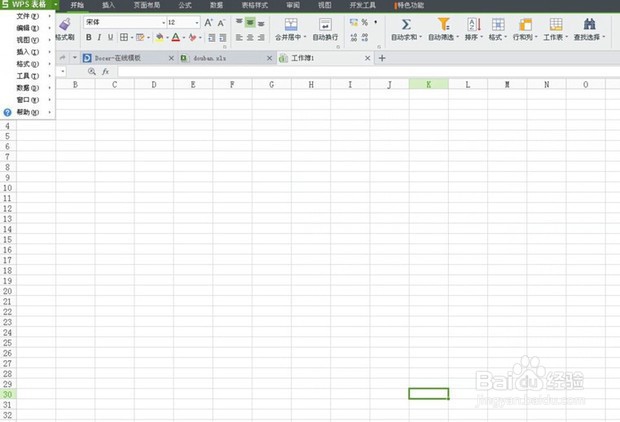Open the name box dropdown arrow
The image size is (620, 422).
click(62, 71)
